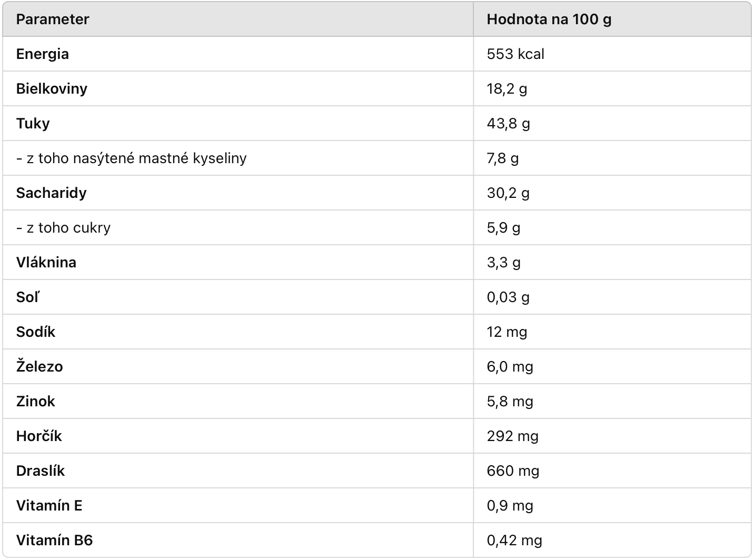Select the Horčík row label
The image size is (754, 560).
39,436
